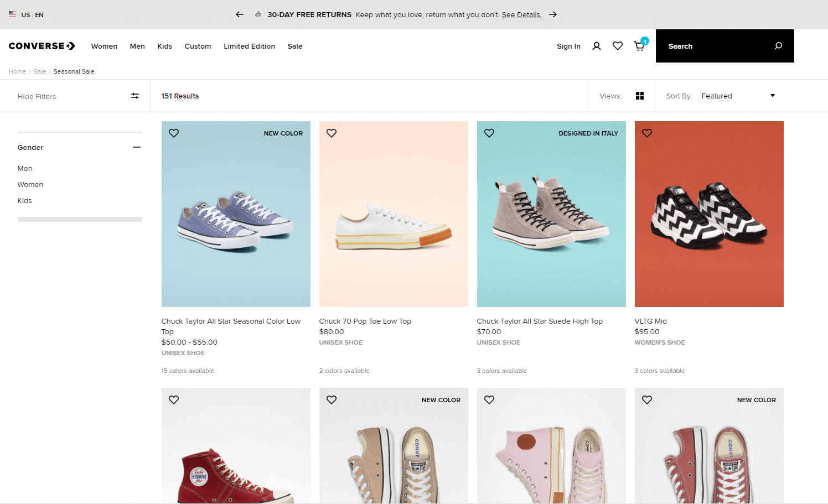This screenshot has height=504, width=828.
Task: Open Chuck Taylor Seasonal Color Low Top image
Action: pyautogui.click(x=236, y=214)
